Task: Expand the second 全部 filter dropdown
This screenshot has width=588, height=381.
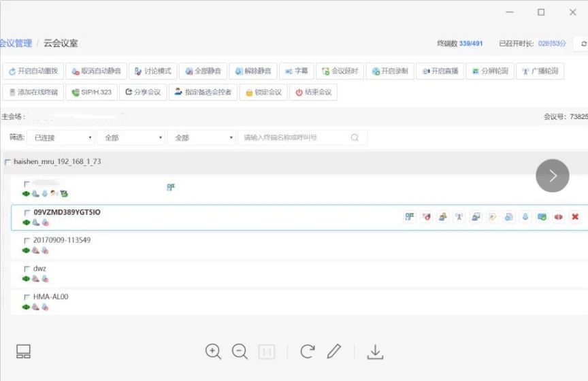Action: (202, 137)
